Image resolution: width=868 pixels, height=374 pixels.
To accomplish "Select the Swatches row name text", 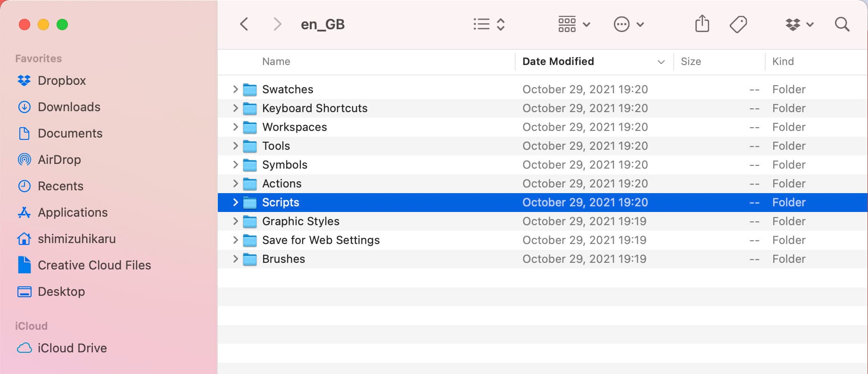I will pos(288,89).
